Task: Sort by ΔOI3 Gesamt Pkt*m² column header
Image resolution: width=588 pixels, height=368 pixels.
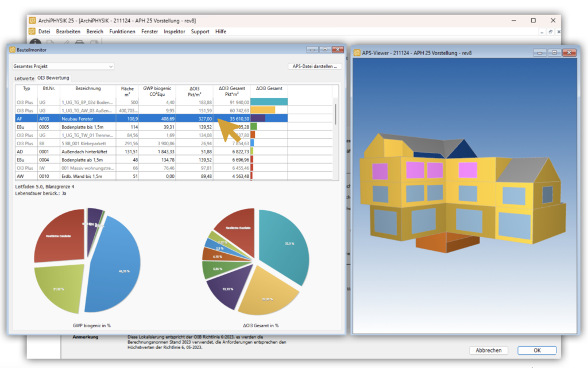Action: coord(232,91)
